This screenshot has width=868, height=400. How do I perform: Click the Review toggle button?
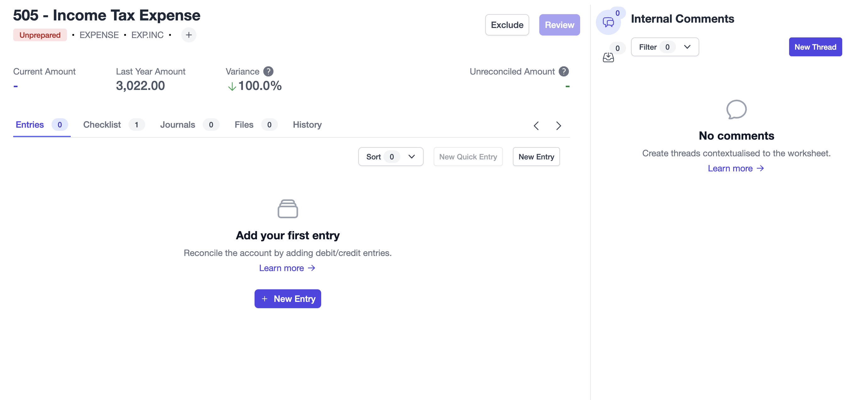click(559, 25)
